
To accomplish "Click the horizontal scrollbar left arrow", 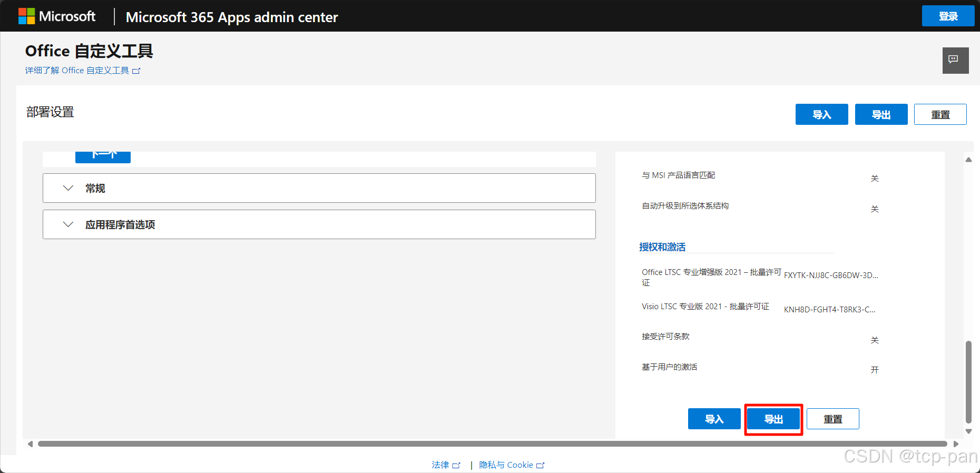I will click(x=31, y=444).
